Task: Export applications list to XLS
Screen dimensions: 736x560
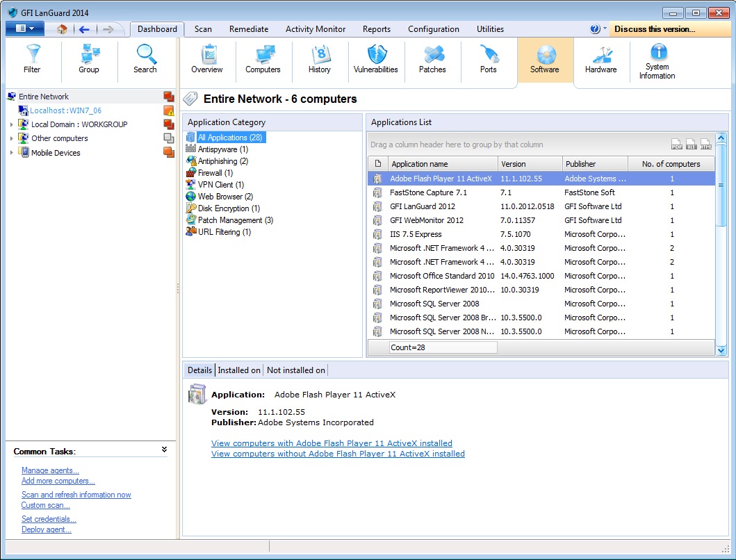Action: coord(691,144)
